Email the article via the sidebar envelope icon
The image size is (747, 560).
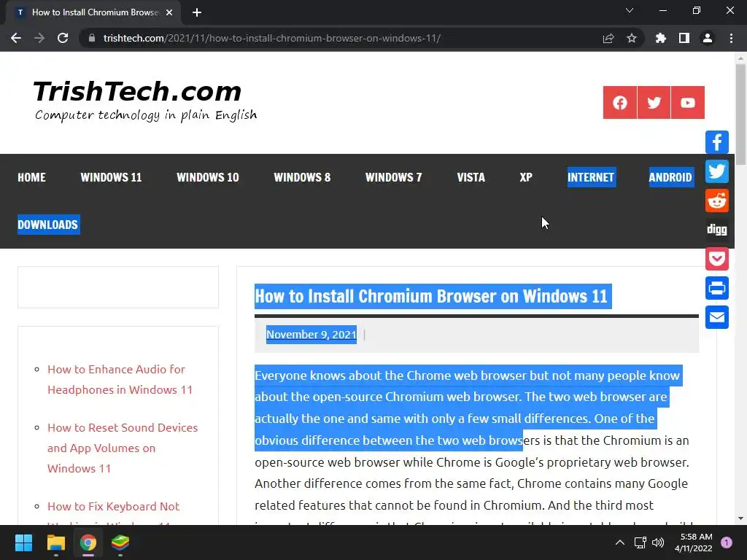click(717, 317)
